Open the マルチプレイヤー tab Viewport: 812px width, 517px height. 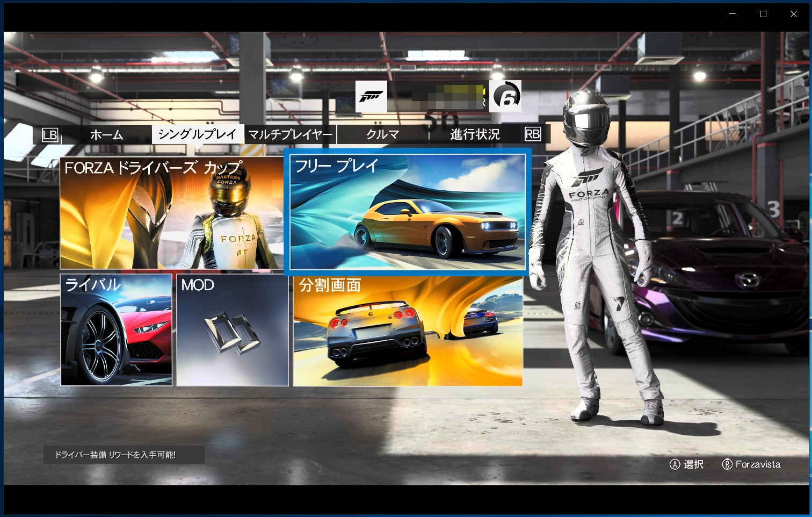click(x=291, y=134)
